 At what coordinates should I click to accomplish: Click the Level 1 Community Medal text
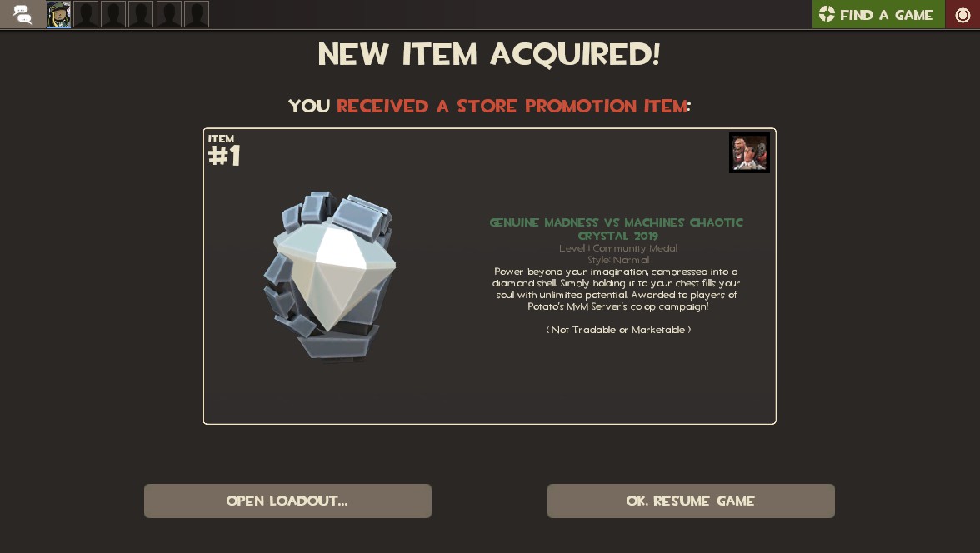pos(618,248)
